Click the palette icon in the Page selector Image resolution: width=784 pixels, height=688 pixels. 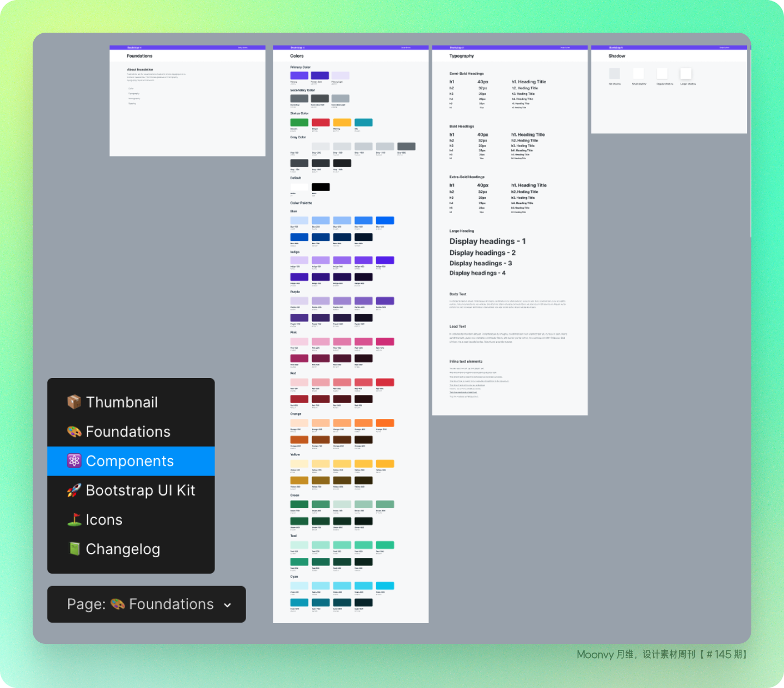point(118,604)
